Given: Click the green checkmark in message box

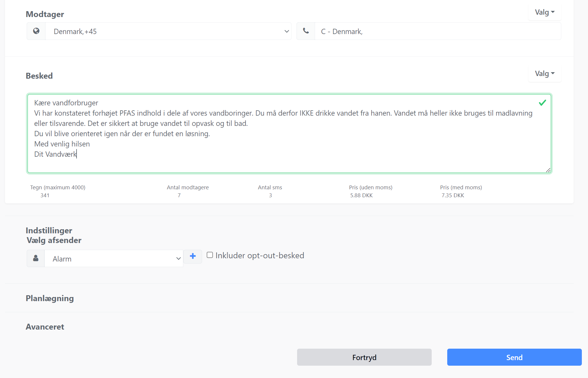Looking at the screenshot, I should tap(542, 103).
